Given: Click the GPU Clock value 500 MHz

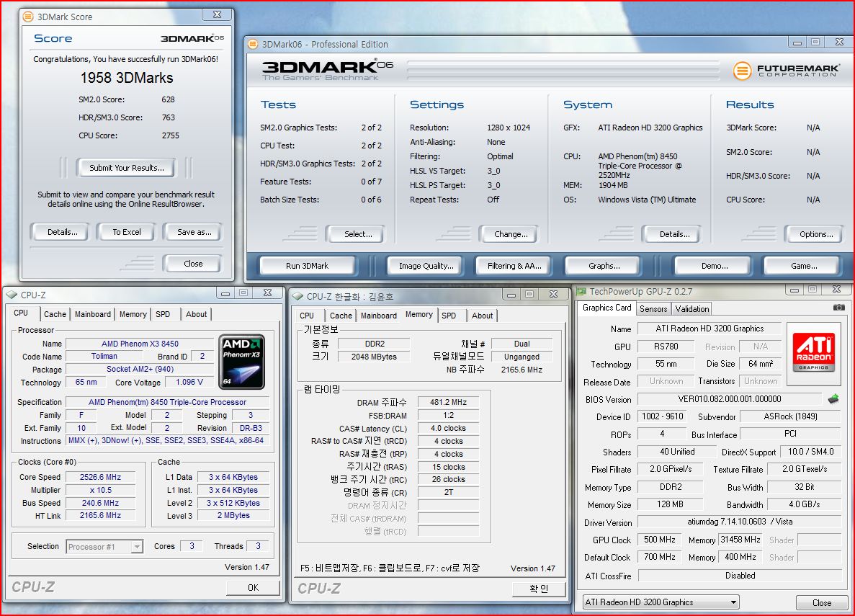Looking at the screenshot, I should [659, 540].
